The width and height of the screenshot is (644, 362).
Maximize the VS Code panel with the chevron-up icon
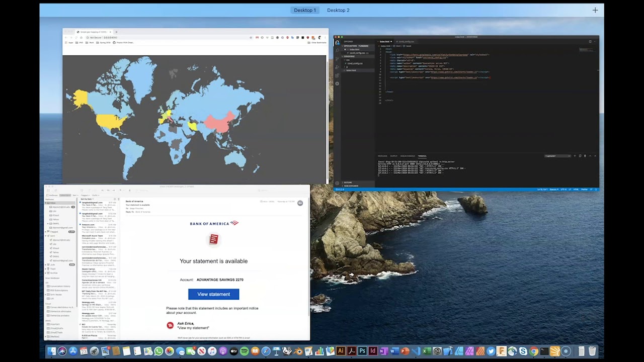590,156
